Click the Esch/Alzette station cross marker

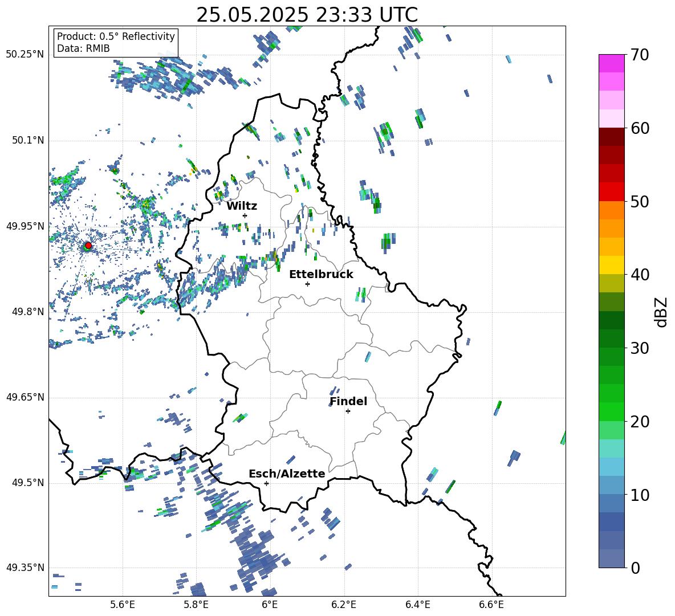(x=266, y=483)
